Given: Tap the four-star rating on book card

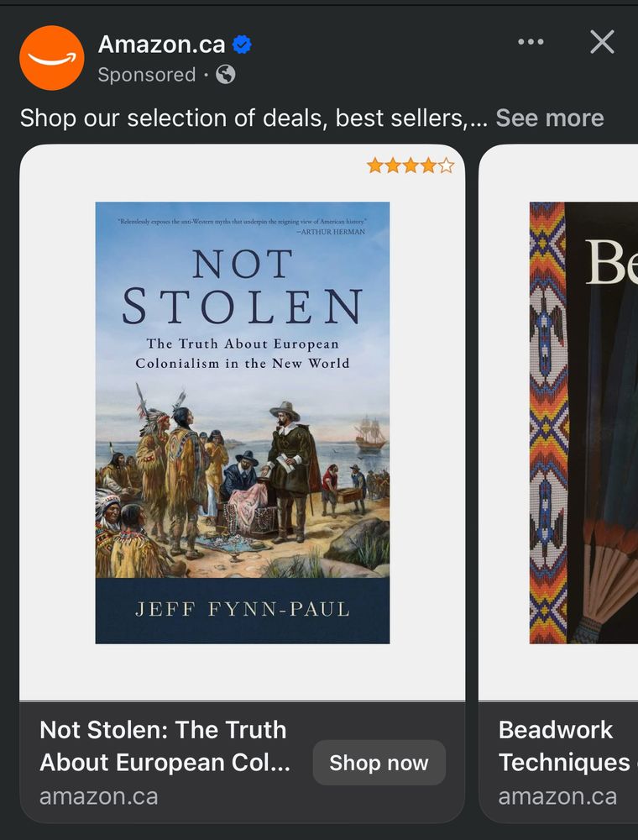Looking at the screenshot, I should pyautogui.click(x=411, y=165).
